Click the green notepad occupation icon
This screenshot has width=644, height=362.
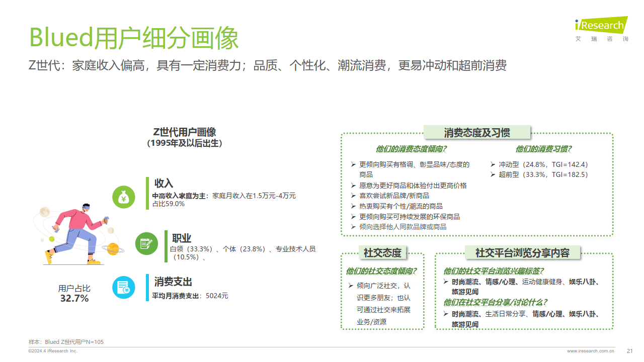tap(147, 243)
